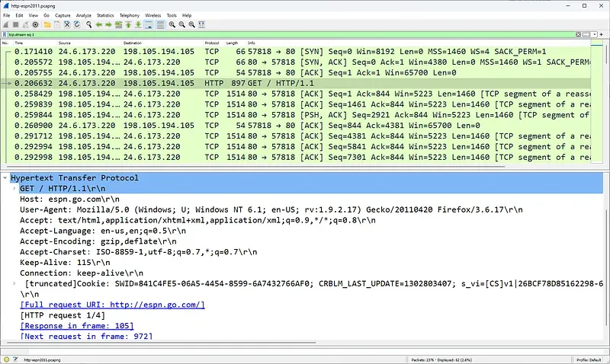Open the Help menu
Screen dimensions: 610x364
187,15
